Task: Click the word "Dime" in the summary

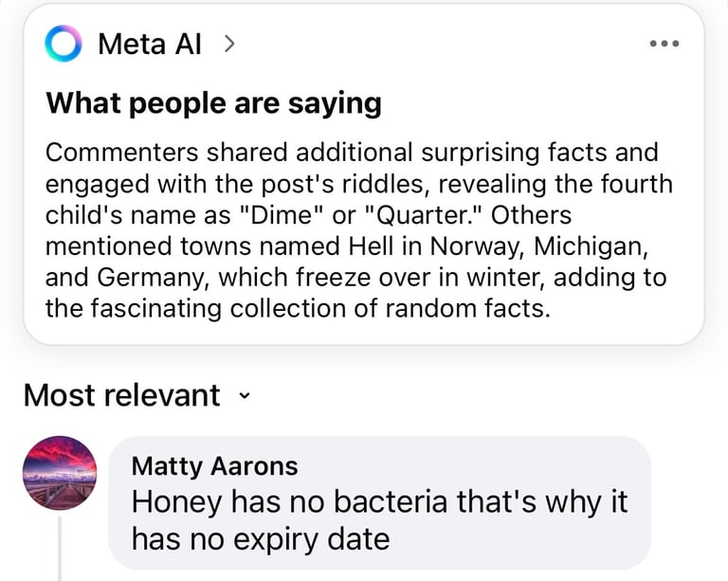Action: 282,213
